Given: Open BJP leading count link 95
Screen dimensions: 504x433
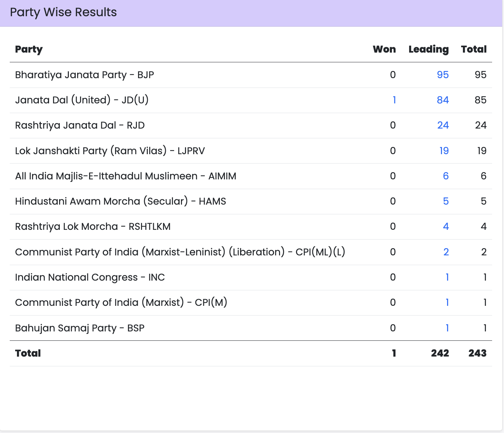Looking at the screenshot, I should (x=442, y=75).
